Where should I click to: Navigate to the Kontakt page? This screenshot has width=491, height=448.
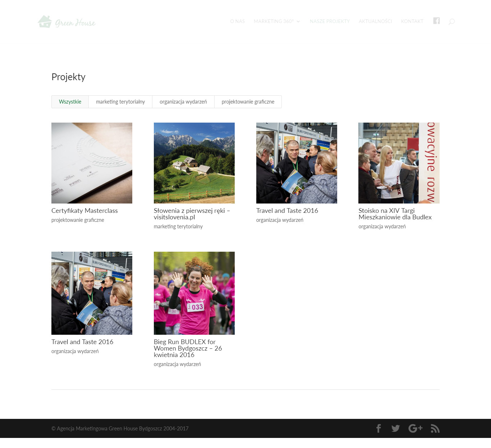coord(412,22)
